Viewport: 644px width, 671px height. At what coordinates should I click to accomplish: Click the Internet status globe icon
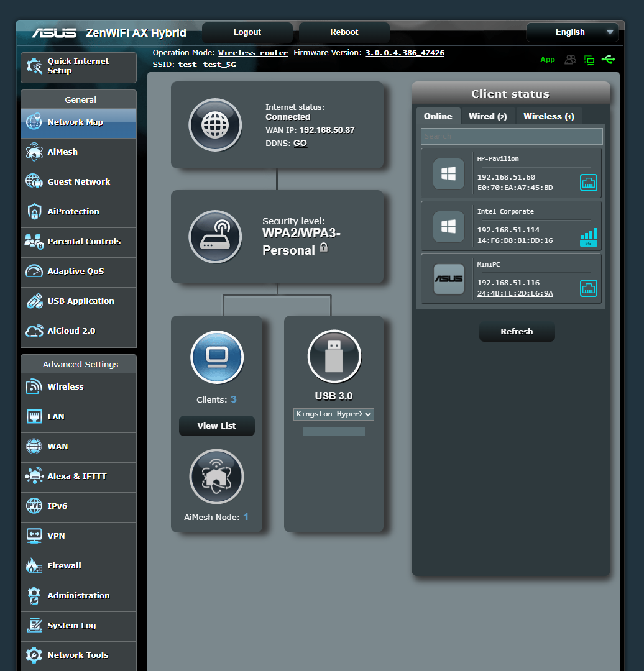pos(215,125)
